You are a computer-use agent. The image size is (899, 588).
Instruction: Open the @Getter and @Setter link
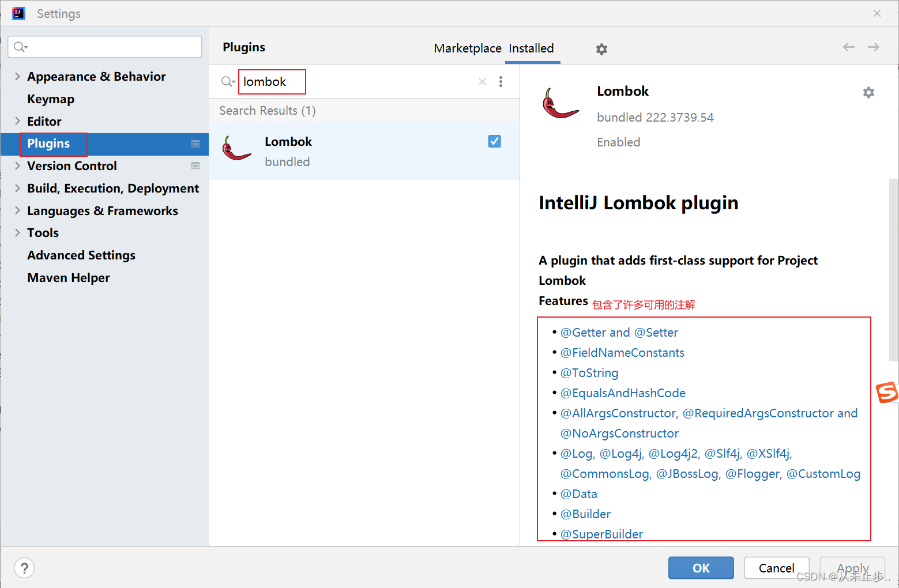pos(619,333)
